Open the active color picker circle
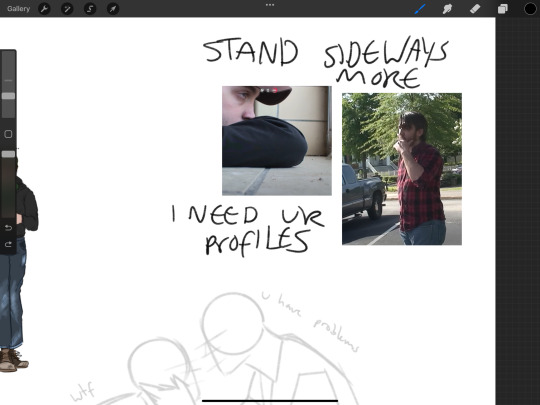Viewport: 540px width, 405px height. (x=530, y=9)
